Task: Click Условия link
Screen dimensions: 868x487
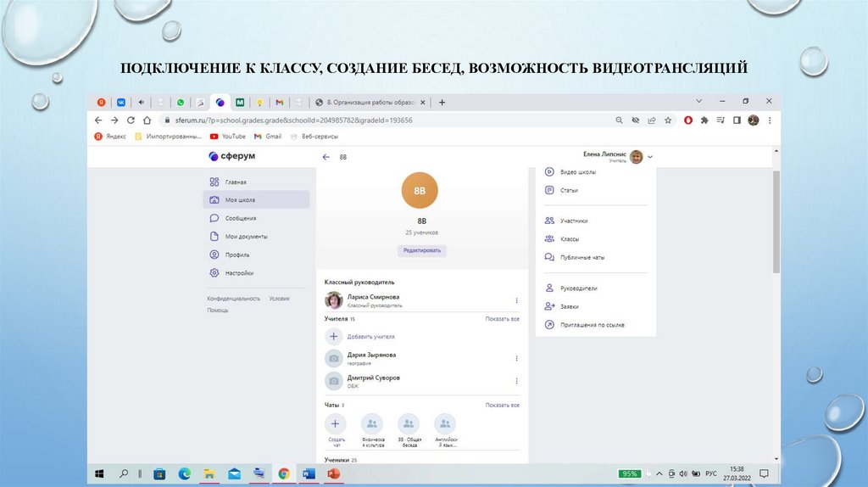Action: pos(279,299)
